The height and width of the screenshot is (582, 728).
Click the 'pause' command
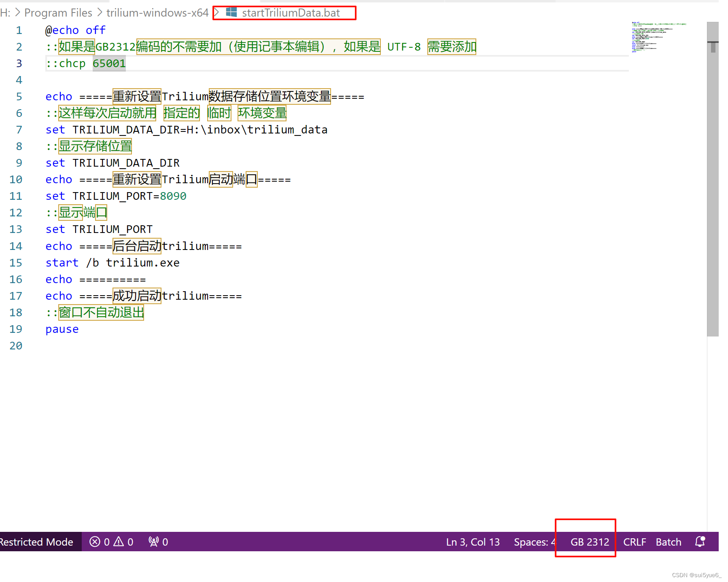point(62,329)
